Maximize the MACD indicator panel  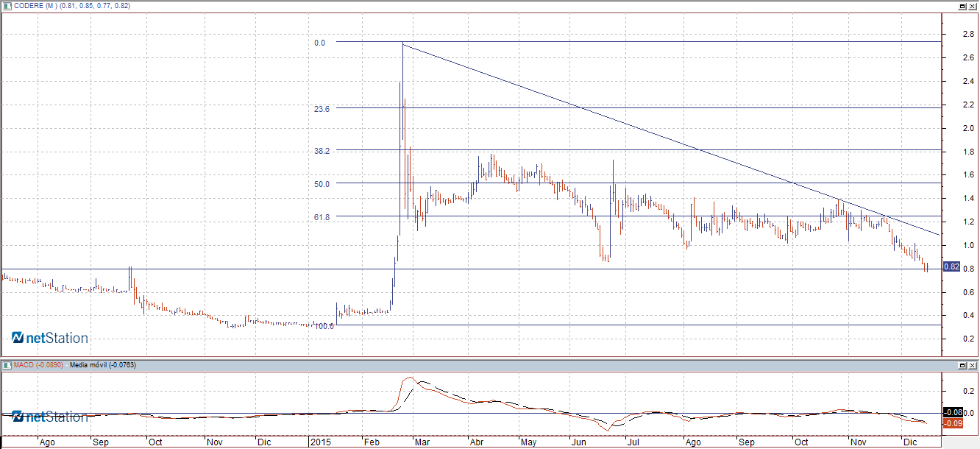(962, 365)
